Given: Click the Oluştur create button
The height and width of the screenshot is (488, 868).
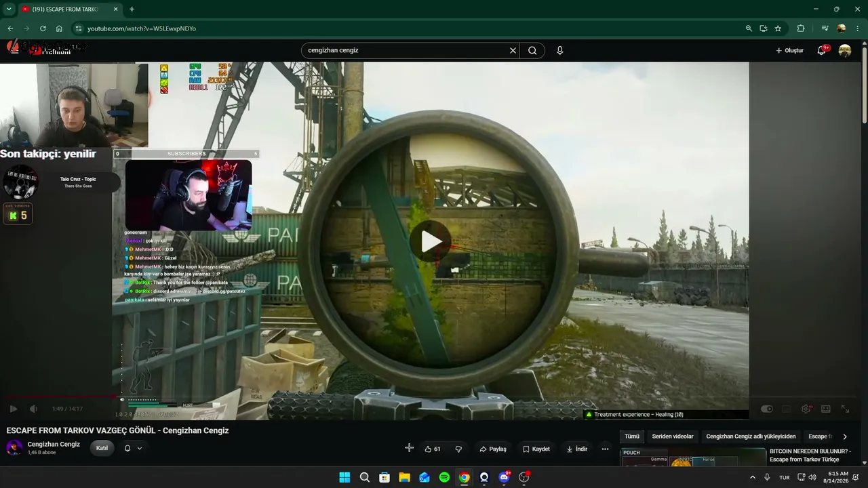Looking at the screenshot, I should click(x=789, y=50).
